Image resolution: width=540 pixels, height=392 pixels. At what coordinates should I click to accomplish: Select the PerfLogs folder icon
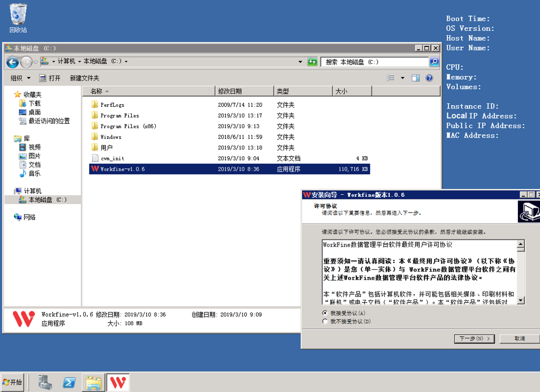coord(95,105)
